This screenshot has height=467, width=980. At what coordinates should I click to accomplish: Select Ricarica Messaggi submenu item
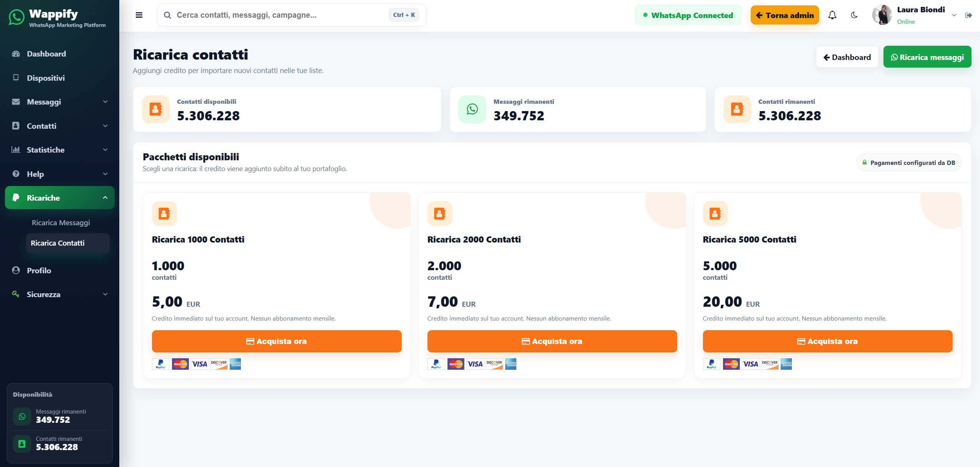coord(61,223)
